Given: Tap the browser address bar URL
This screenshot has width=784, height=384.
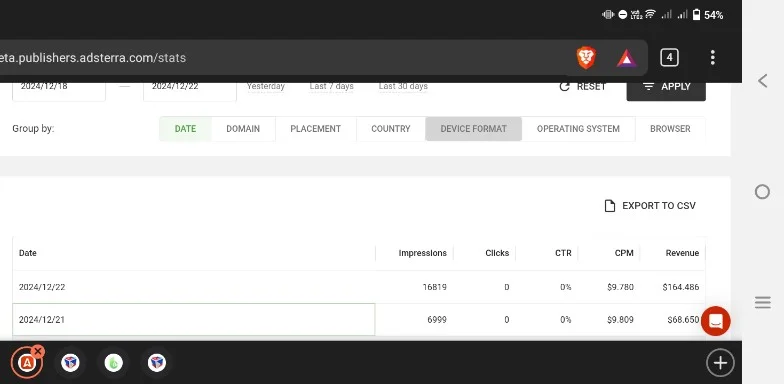Looking at the screenshot, I should [x=93, y=58].
